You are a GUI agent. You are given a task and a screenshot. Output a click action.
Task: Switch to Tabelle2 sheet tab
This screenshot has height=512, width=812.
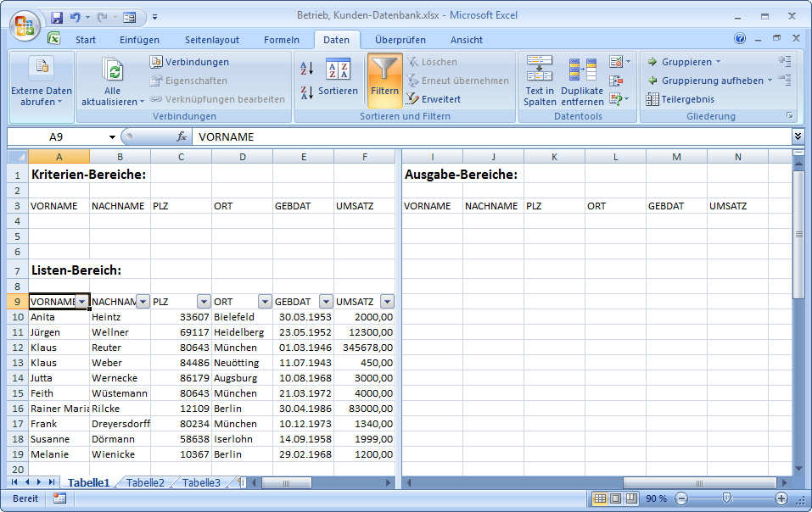(x=145, y=483)
